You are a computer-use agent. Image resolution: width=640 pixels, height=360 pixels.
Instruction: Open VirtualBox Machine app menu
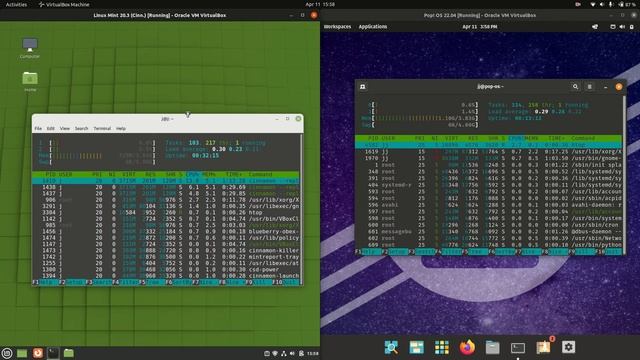pos(64,4)
